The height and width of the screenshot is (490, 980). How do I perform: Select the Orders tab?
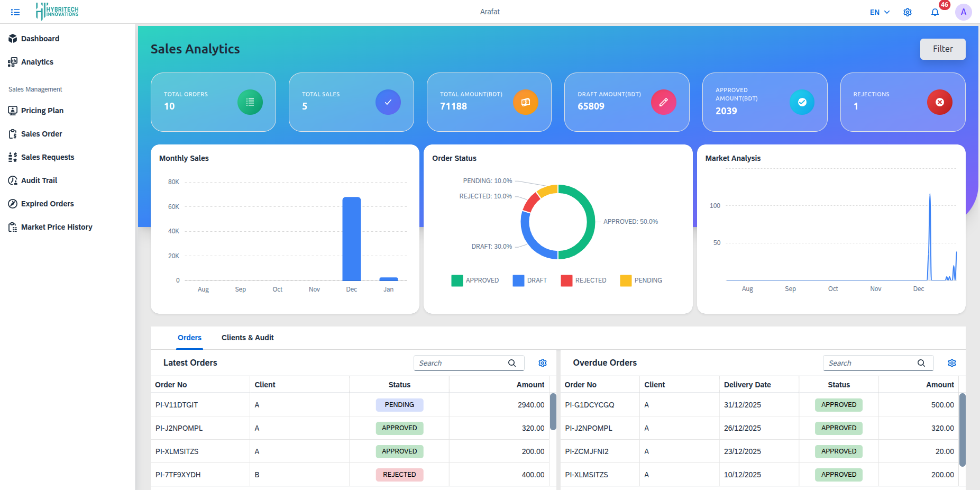[189, 338]
